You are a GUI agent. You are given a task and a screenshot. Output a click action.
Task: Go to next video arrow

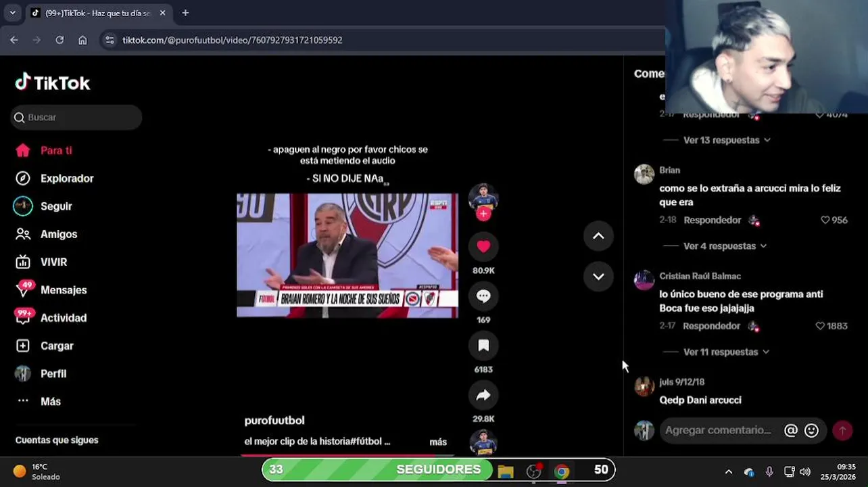598,276
